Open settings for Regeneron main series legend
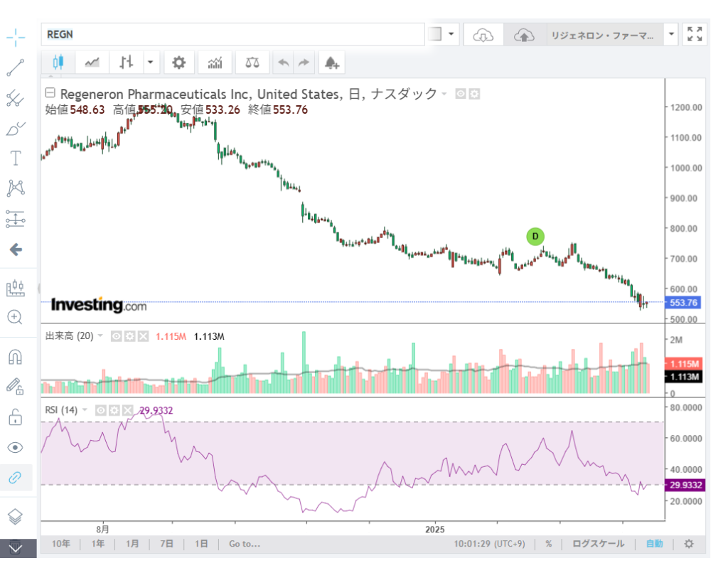The width and height of the screenshot is (728, 563). click(x=474, y=95)
